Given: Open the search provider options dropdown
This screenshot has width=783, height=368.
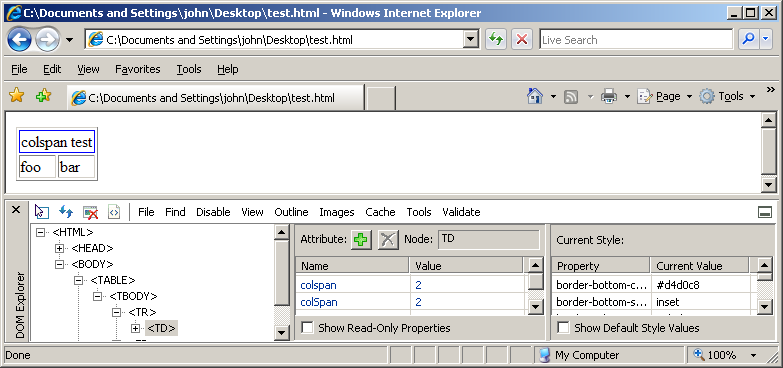Looking at the screenshot, I should coord(766,40).
